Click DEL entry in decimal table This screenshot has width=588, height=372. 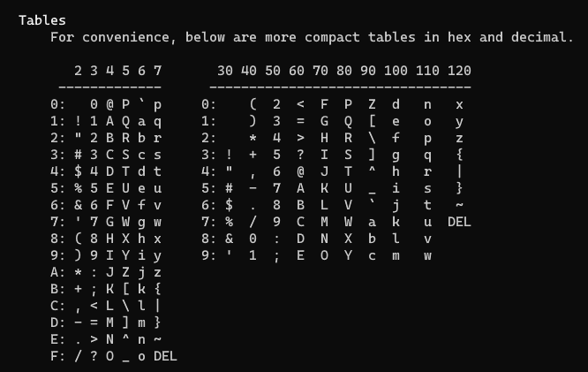(459, 222)
